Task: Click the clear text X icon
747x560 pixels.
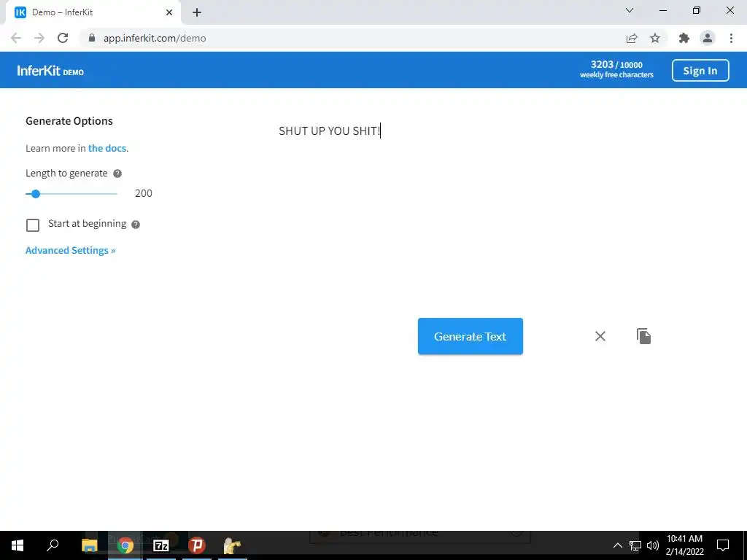Action: pyautogui.click(x=600, y=336)
